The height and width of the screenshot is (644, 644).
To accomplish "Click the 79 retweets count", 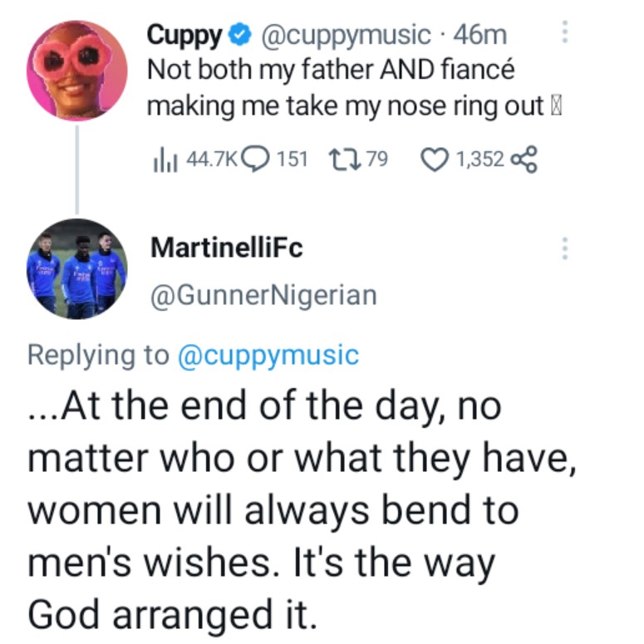I will pos(377,159).
